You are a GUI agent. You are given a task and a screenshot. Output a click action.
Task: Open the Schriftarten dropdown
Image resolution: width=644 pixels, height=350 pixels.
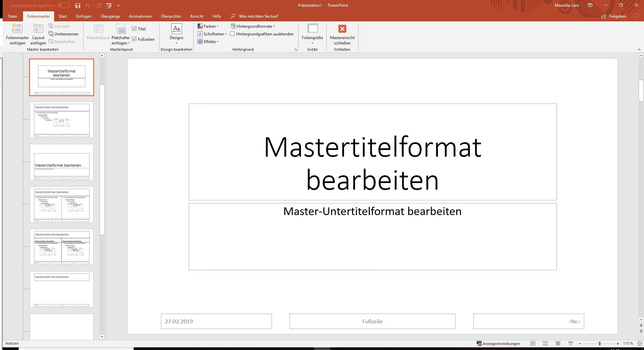click(212, 34)
